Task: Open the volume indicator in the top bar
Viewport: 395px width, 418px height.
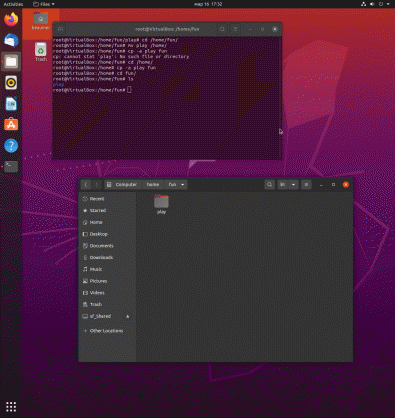Action: click(x=372, y=4)
